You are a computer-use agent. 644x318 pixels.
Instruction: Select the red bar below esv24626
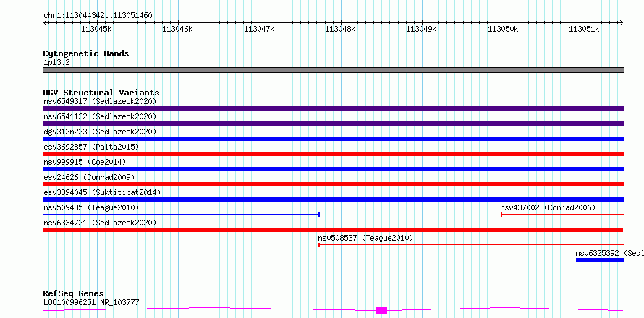coord(333,184)
